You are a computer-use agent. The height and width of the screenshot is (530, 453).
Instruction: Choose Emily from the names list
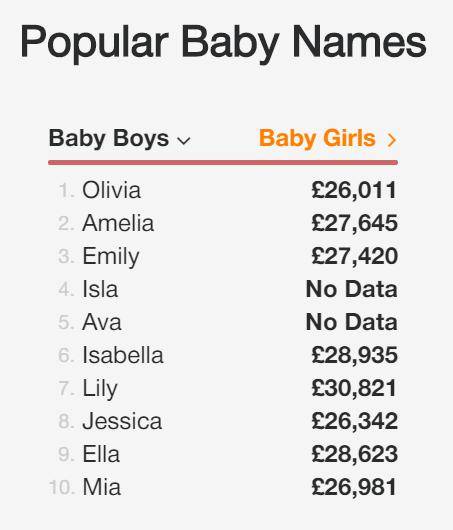pos(111,257)
